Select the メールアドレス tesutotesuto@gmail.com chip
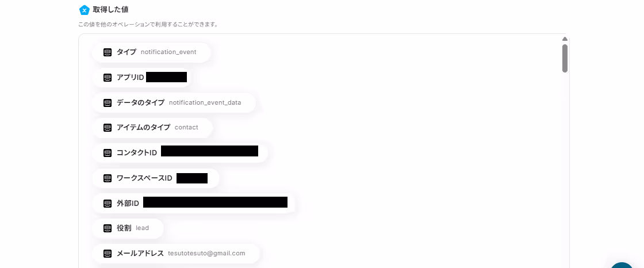This screenshot has width=644, height=268. 176,253
